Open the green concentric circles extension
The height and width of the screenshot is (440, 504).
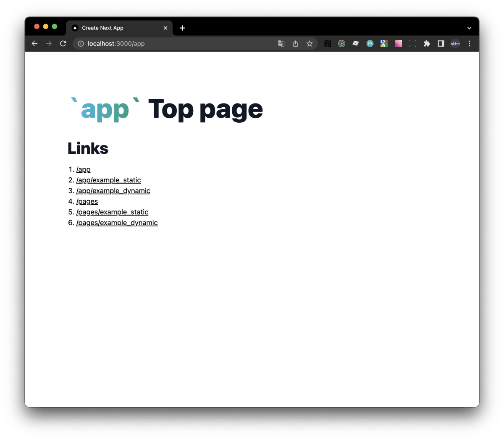pyautogui.click(x=341, y=44)
